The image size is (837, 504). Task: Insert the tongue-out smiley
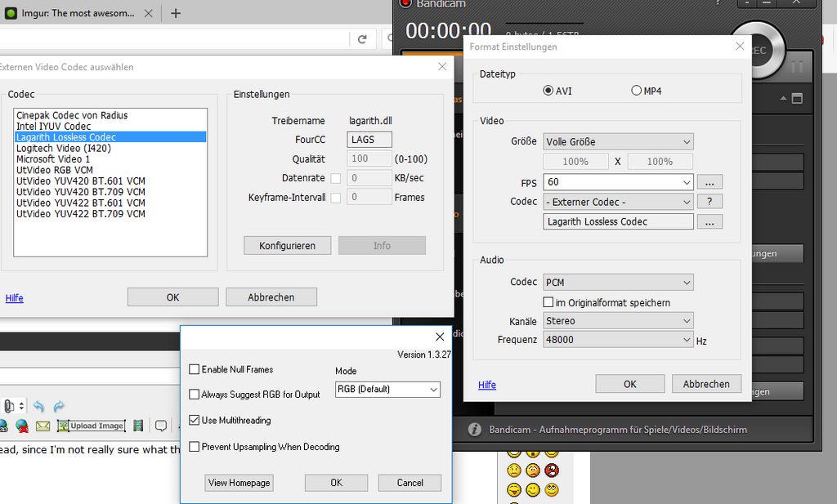click(513, 489)
